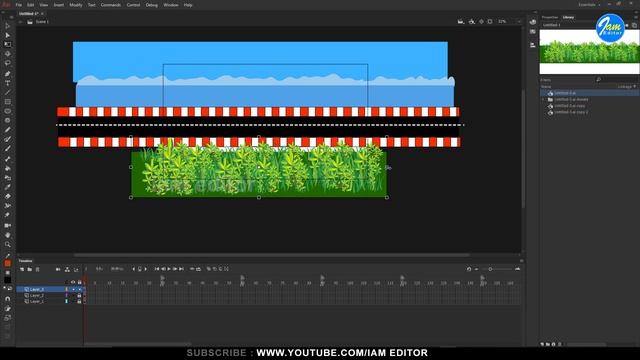
Task: Toggle show/hide all layers eye header
Action: click(73, 282)
